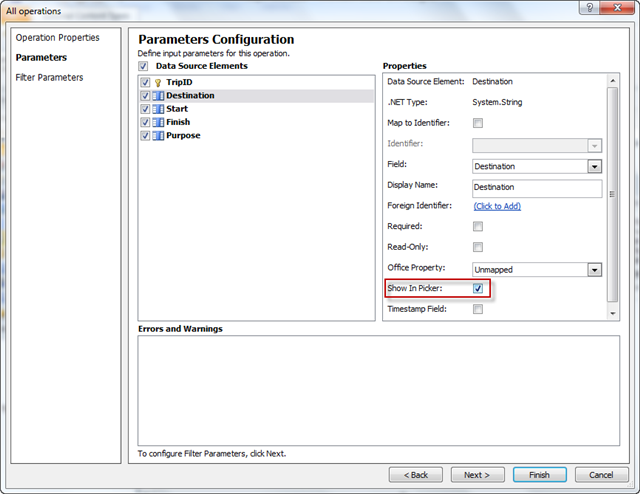The width and height of the screenshot is (640, 494).
Task: Select the Start element row
Action: click(256, 109)
